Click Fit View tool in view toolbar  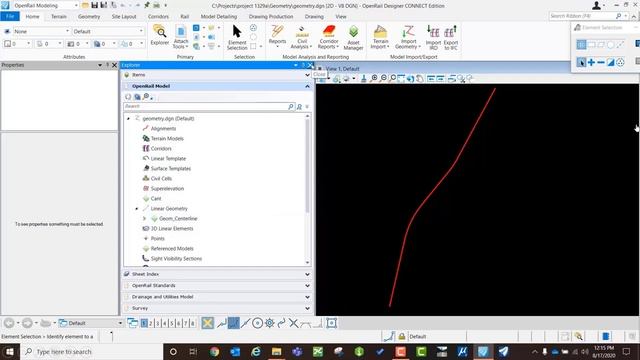[x=401, y=78]
